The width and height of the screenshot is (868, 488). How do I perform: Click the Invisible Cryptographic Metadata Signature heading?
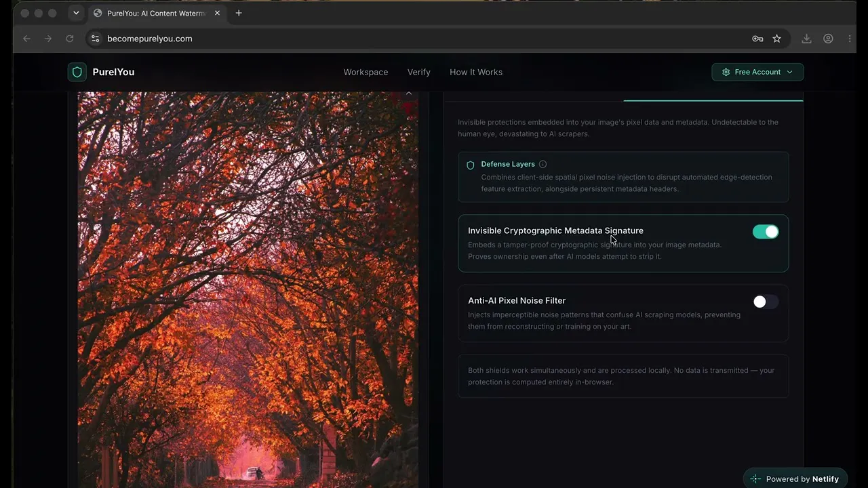coord(555,230)
